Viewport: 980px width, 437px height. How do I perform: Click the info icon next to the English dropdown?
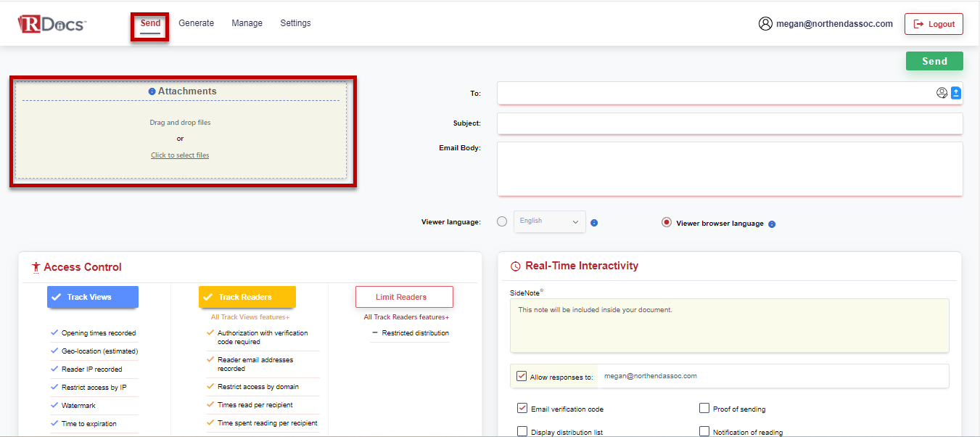594,223
